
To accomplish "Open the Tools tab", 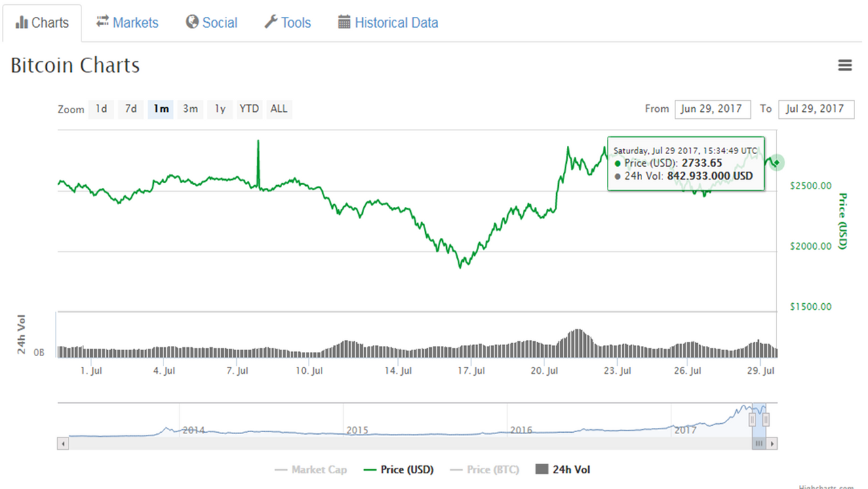I will click(x=288, y=22).
